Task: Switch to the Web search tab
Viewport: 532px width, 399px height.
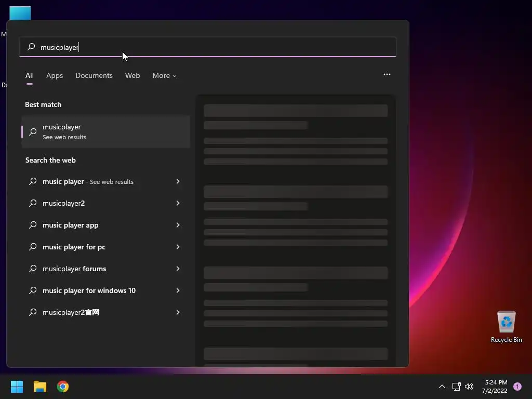Action: click(132, 76)
